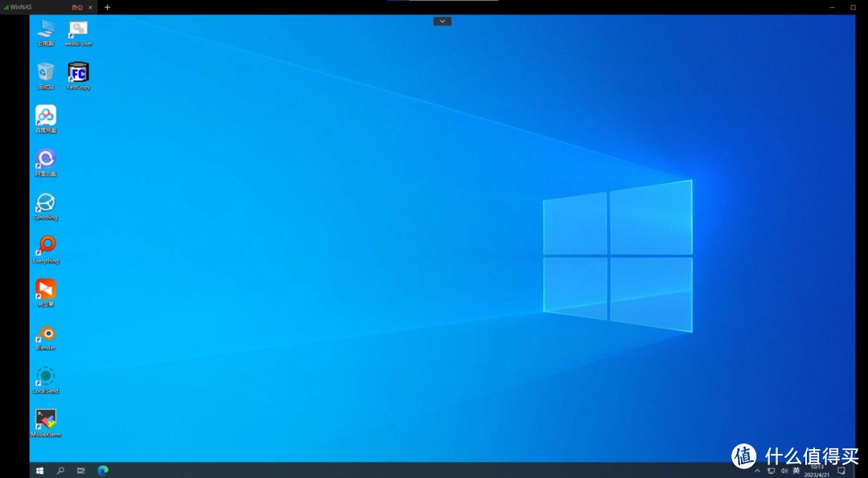
Task: Click the green signal strength indicator
Action: tap(6, 7)
